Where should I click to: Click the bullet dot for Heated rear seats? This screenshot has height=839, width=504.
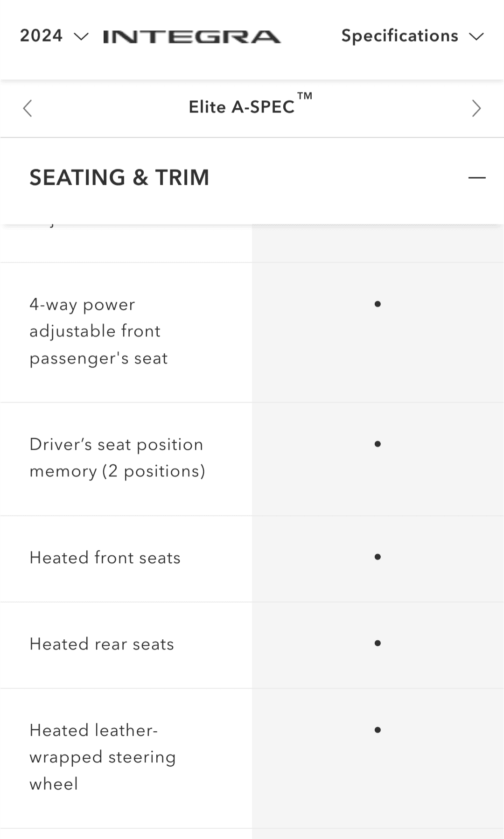coord(378,643)
